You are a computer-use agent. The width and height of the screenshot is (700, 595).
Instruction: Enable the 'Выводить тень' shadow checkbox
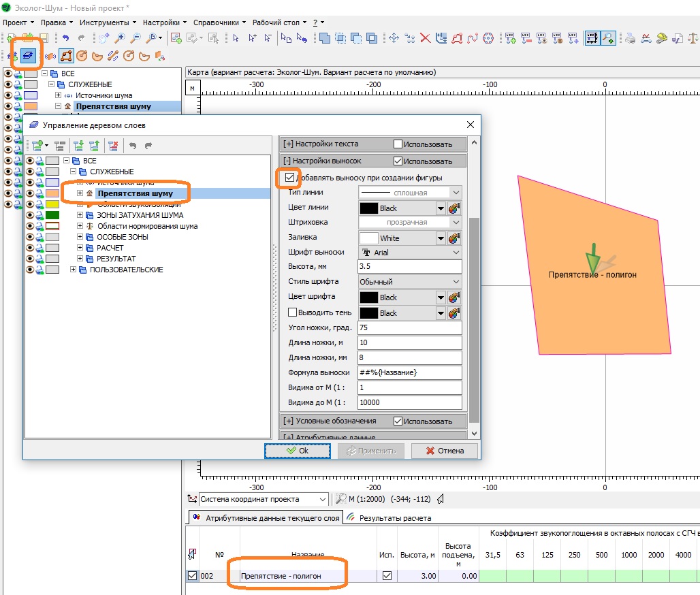[293, 312]
